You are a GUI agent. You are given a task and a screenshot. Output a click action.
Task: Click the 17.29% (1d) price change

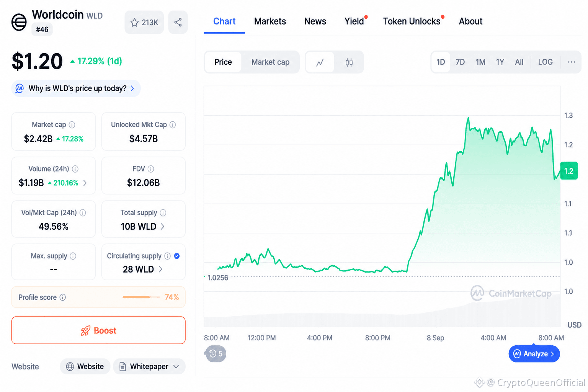click(x=96, y=61)
